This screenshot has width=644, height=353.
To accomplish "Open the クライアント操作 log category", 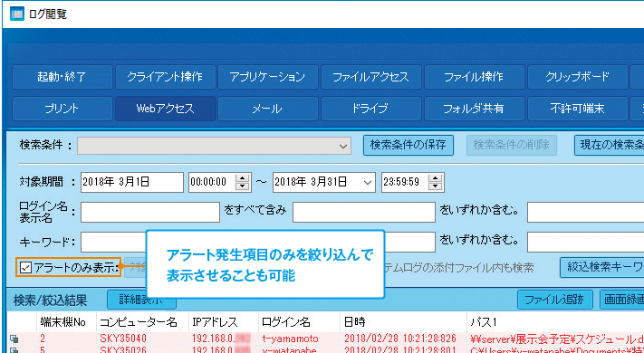I will pyautogui.click(x=165, y=77).
